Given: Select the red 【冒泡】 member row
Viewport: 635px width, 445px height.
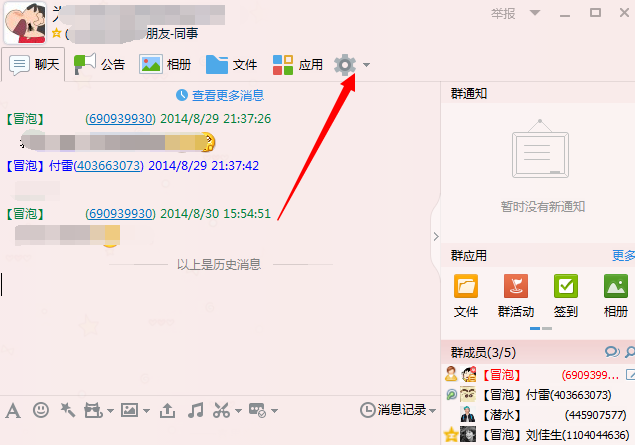Looking at the screenshot, I should (x=538, y=375).
